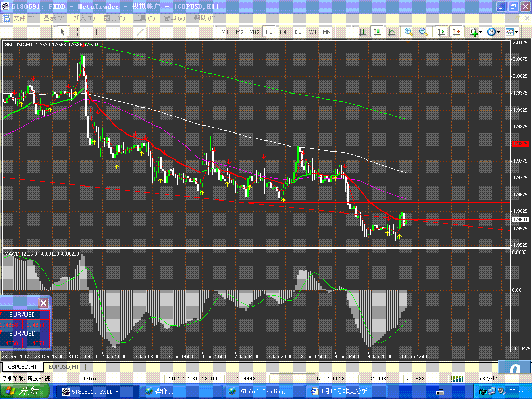Switch to line chart display

[x=392, y=32]
